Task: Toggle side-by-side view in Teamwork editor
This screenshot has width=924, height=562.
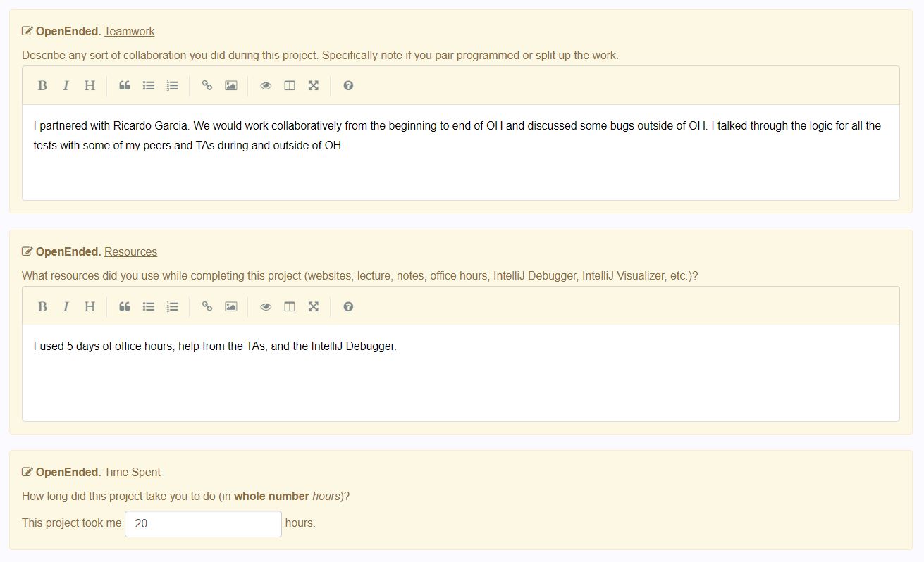Action: click(x=290, y=85)
